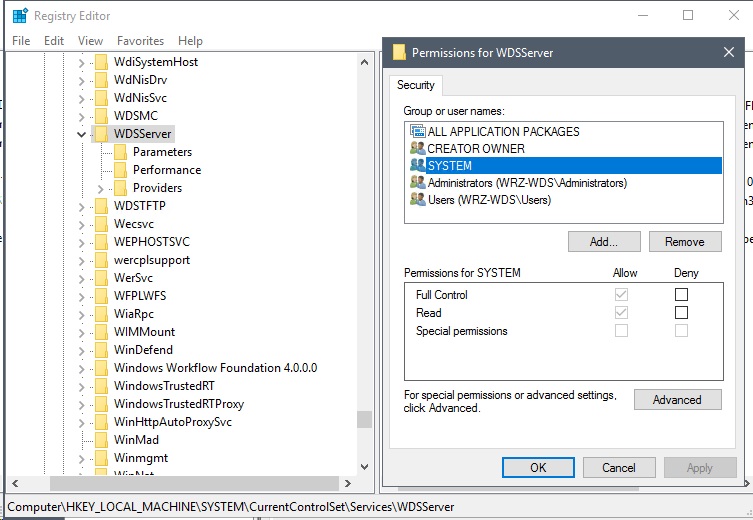Collapse the WDSServer key

coord(81,134)
